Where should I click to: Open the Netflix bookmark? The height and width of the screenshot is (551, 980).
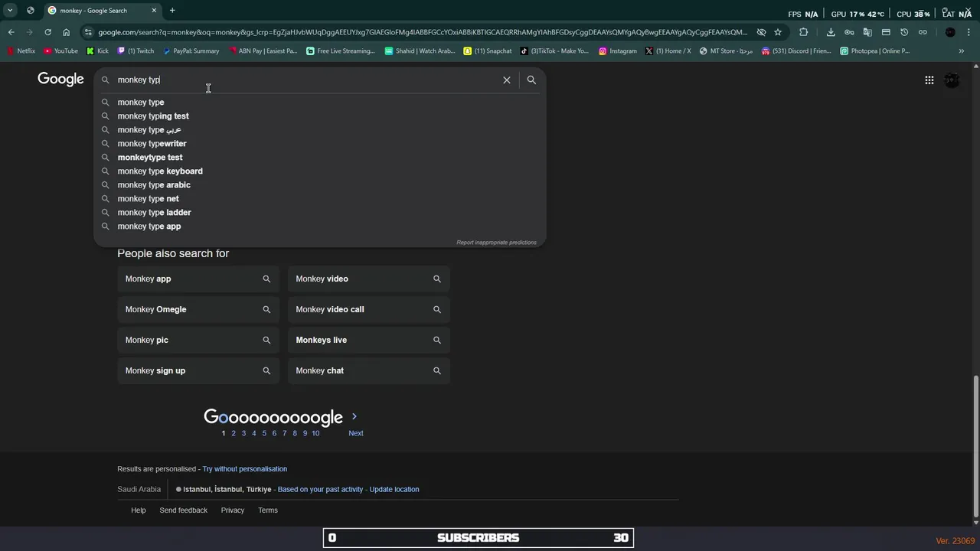coord(21,51)
